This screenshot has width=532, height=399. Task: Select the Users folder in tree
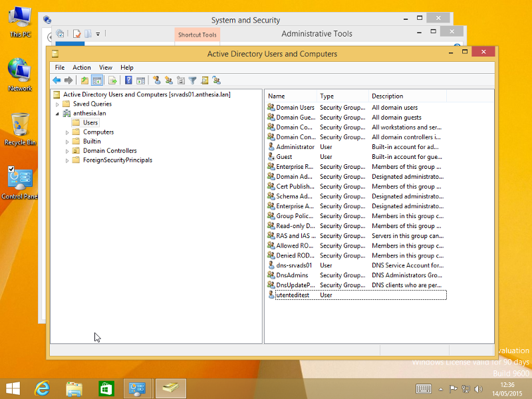tap(90, 122)
